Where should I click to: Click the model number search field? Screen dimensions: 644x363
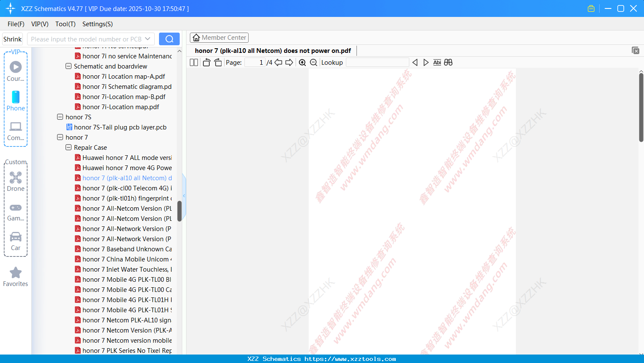click(x=87, y=39)
